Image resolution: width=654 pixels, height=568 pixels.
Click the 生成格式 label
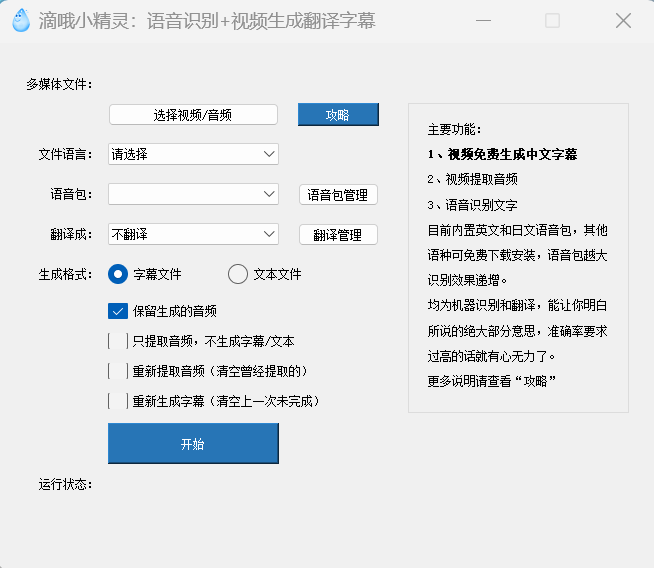(65, 275)
